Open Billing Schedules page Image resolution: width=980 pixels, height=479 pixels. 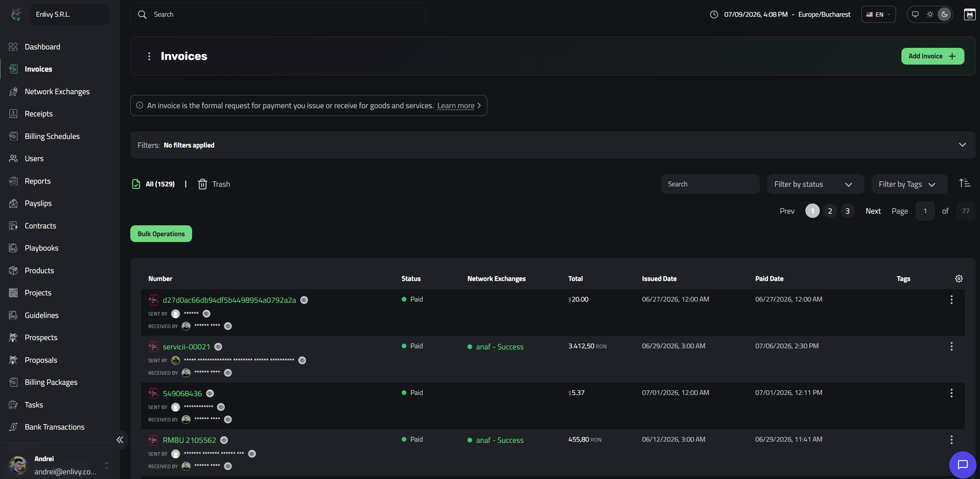tap(52, 136)
